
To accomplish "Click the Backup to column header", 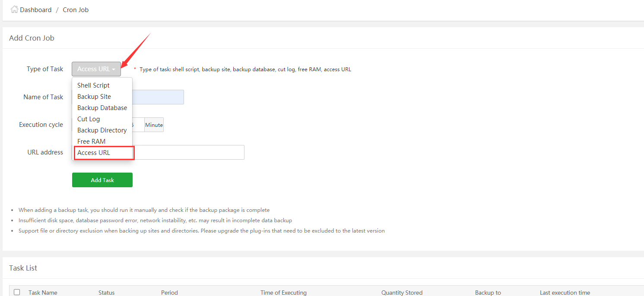I will click(488, 293).
